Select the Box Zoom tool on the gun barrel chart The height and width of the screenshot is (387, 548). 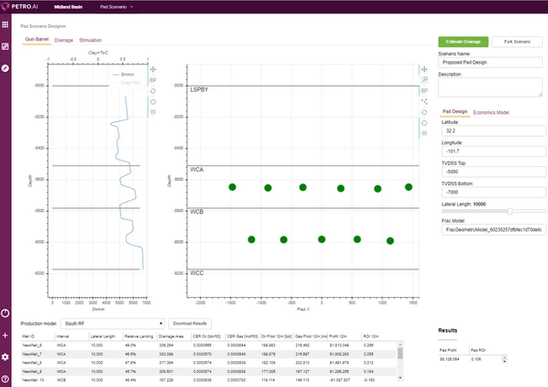coord(424,80)
